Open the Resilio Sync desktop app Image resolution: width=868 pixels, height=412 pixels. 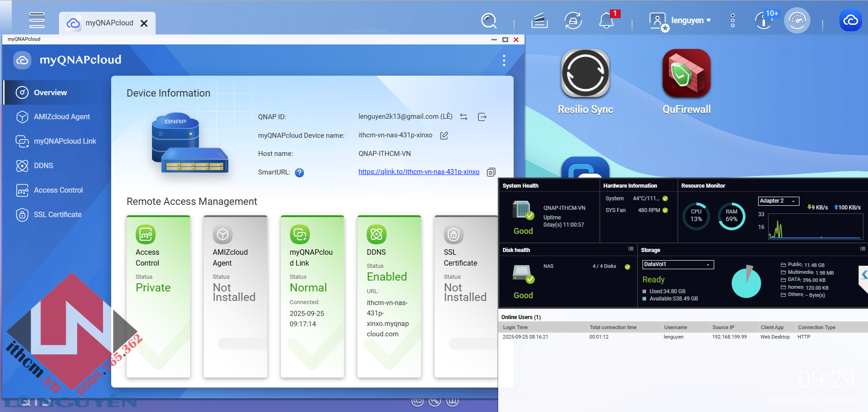click(585, 74)
